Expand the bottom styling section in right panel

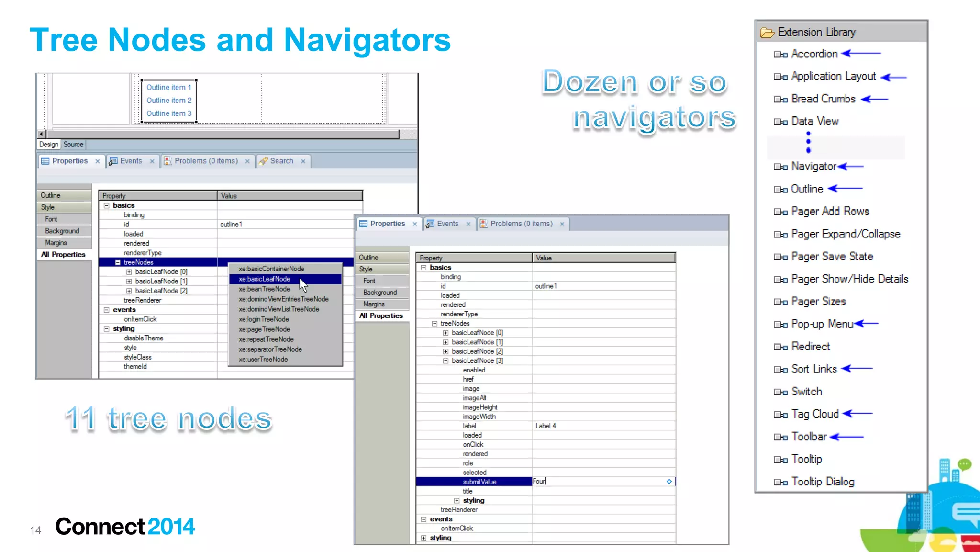tap(423, 538)
